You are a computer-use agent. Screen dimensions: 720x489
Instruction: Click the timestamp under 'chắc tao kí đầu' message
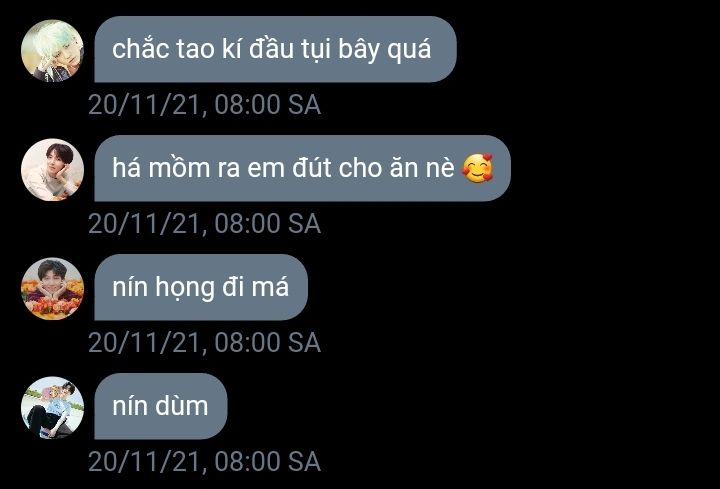pos(204,105)
